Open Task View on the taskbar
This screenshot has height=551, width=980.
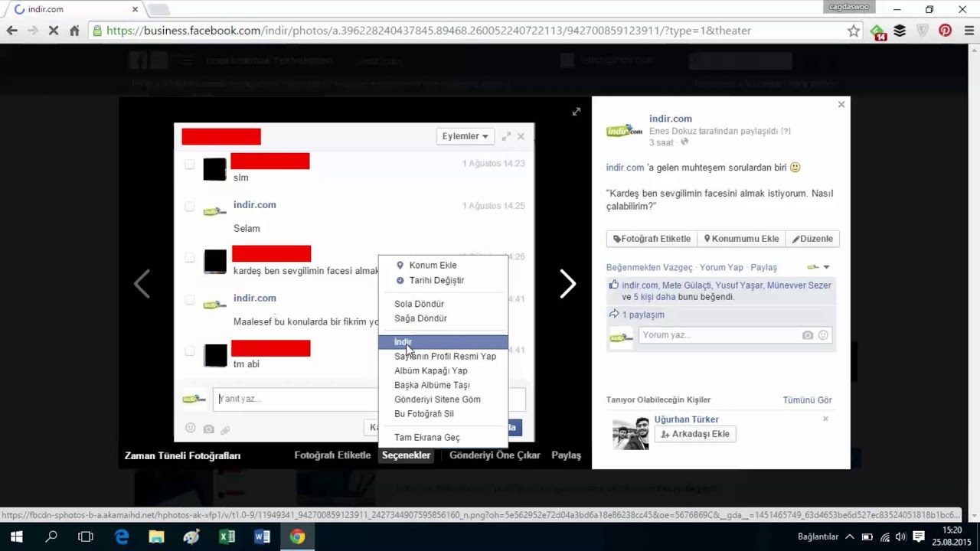pos(86,536)
